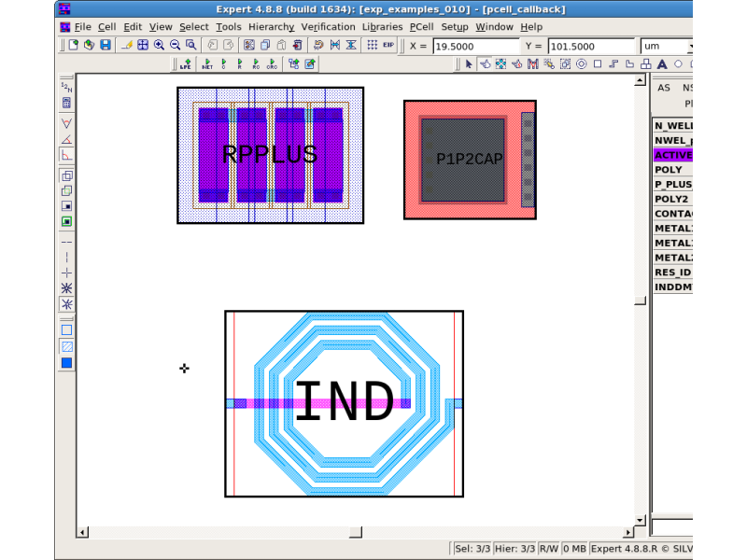Click the Zoom In magnifier icon
747x560 pixels.
pyautogui.click(x=159, y=45)
